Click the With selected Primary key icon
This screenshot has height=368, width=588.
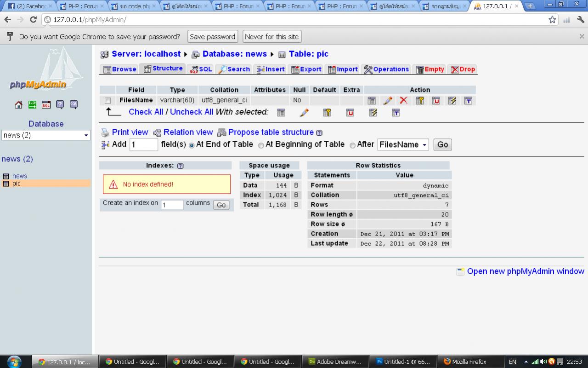coord(327,112)
